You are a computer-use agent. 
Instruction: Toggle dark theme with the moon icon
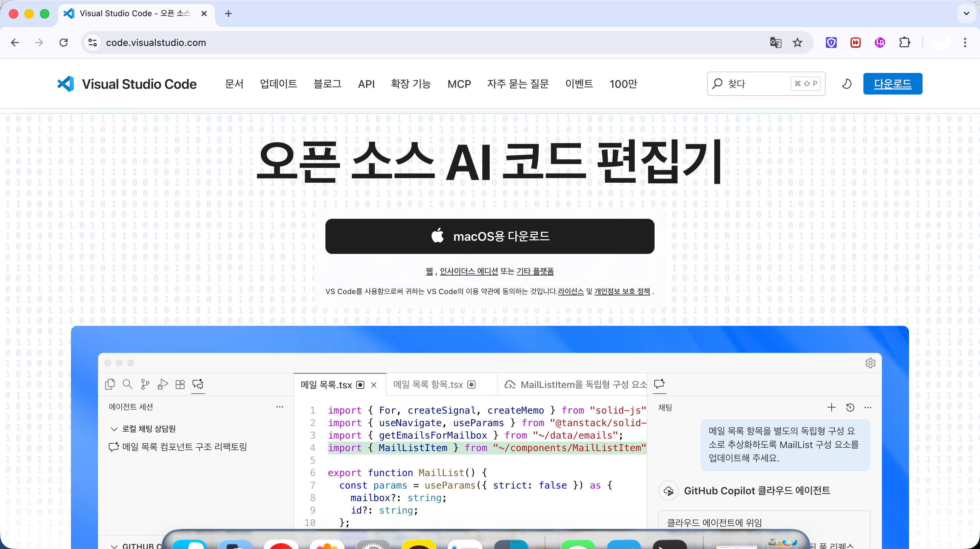pyautogui.click(x=847, y=84)
